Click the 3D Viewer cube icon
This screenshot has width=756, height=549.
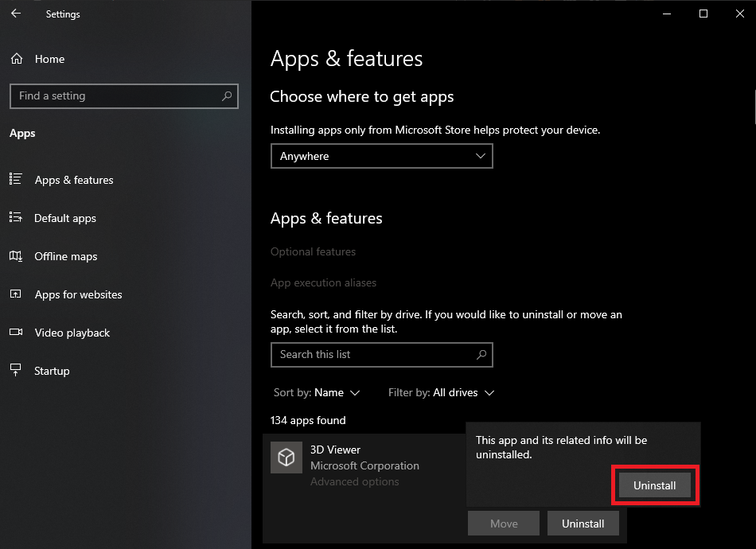point(286,457)
